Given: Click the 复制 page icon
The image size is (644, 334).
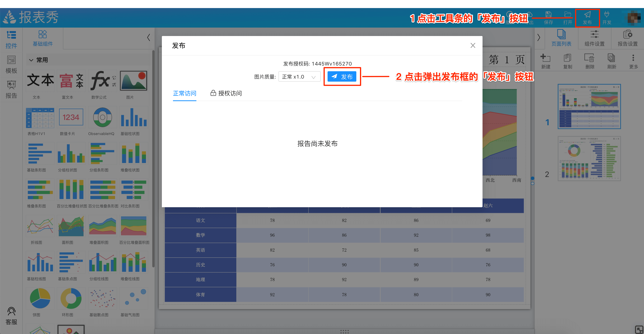Looking at the screenshot, I should [x=567, y=61].
